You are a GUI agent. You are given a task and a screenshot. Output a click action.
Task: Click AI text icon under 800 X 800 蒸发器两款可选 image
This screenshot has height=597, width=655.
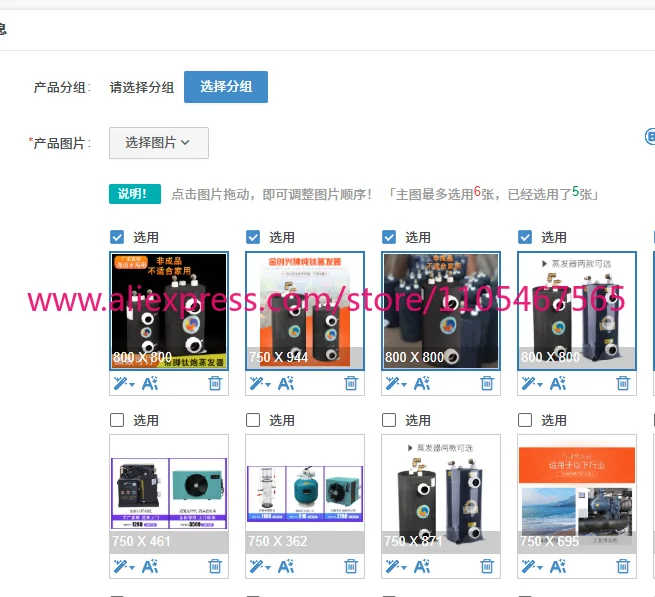coord(558,383)
